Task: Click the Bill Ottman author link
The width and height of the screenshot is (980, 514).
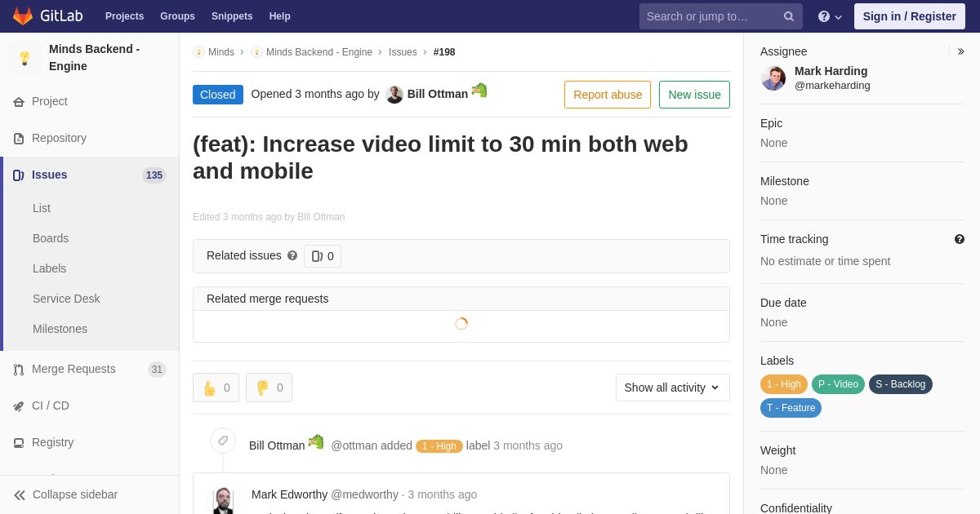Action: click(438, 94)
